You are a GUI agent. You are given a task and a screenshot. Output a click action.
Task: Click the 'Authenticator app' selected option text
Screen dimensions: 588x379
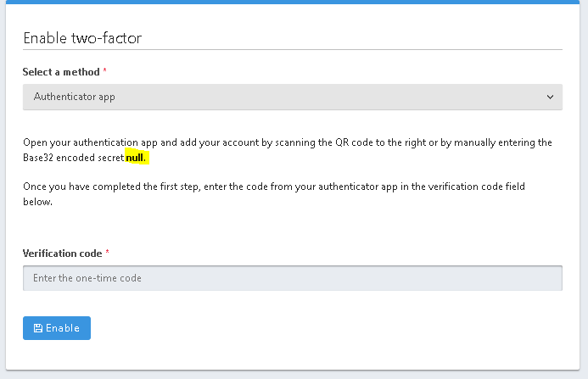click(x=75, y=97)
